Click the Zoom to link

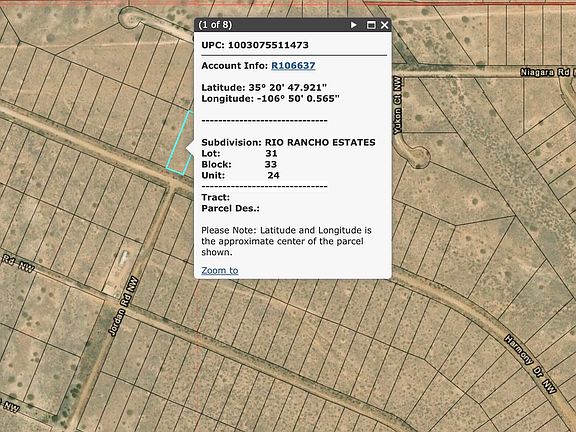click(220, 270)
